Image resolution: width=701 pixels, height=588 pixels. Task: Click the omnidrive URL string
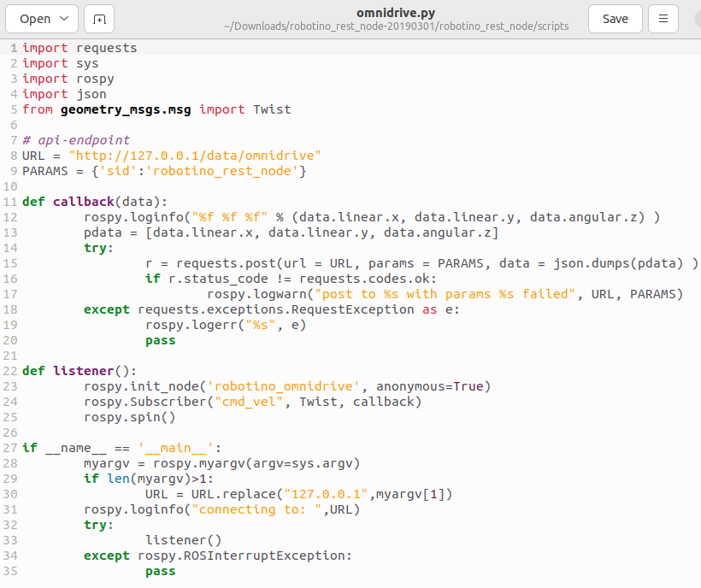coord(195,156)
